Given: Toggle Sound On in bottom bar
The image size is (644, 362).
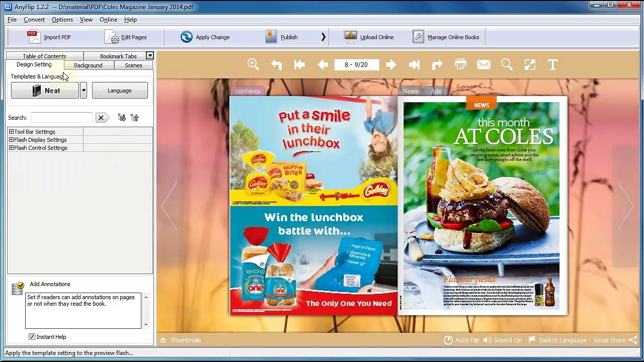Looking at the screenshot, I should tap(503, 340).
